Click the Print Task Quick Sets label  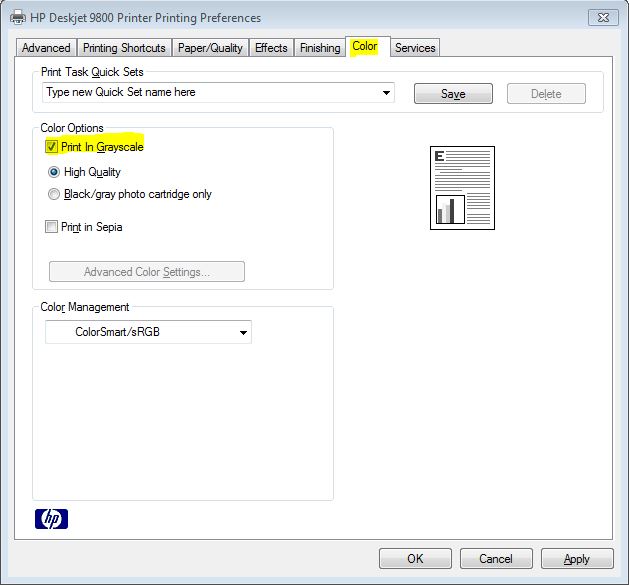(92, 72)
